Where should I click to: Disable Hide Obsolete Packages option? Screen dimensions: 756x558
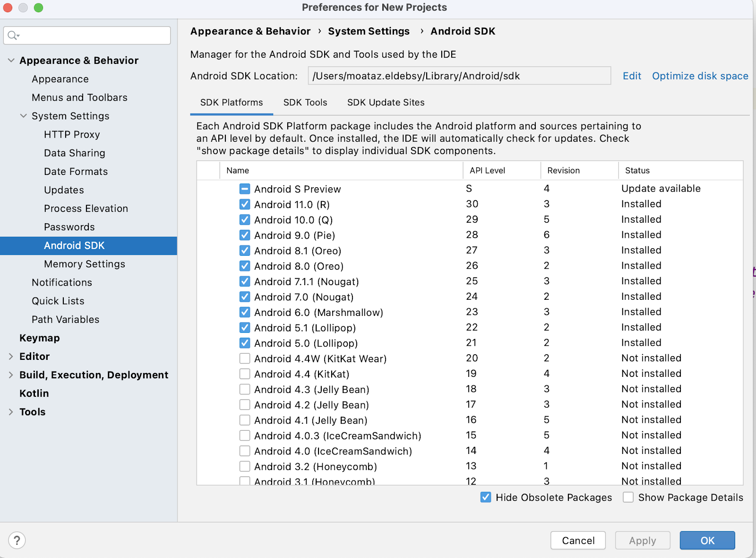[x=486, y=497]
